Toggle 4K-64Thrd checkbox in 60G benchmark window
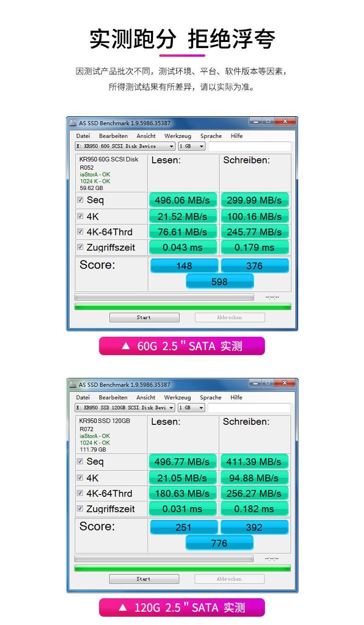Viewport: 364px width, 625px height. pyautogui.click(x=80, y=232)
